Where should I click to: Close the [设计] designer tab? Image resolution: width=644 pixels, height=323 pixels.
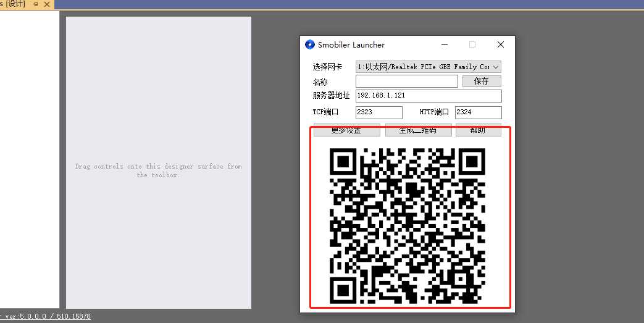tap(47, 4)
